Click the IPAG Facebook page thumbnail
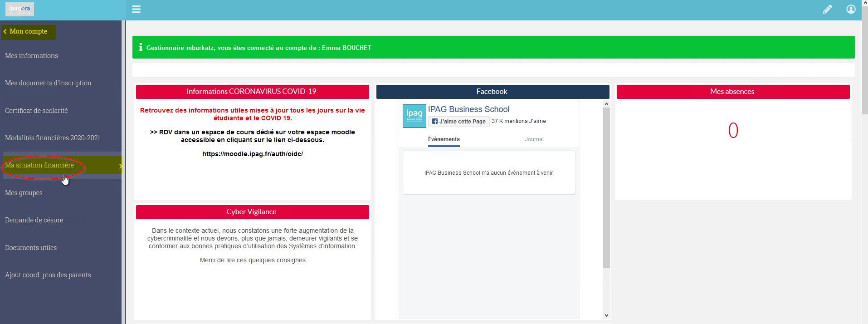 tap(414, 115)
